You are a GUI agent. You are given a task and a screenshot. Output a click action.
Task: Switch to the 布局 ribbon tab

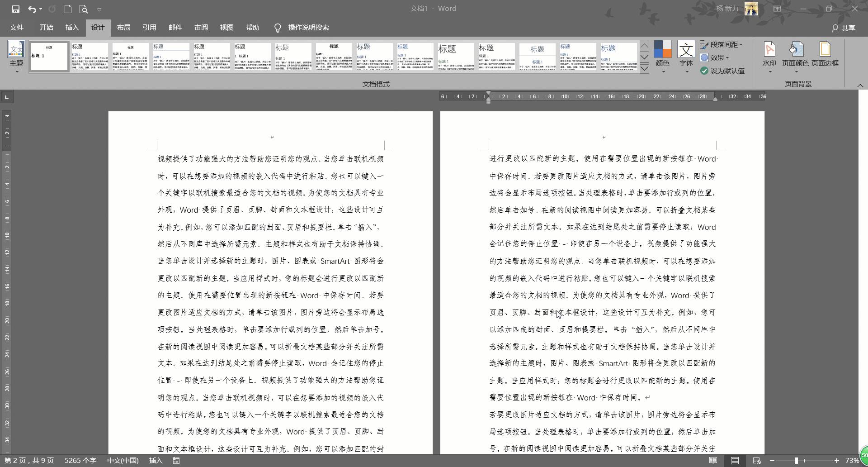pyautogui.click(x=123, y=28)
